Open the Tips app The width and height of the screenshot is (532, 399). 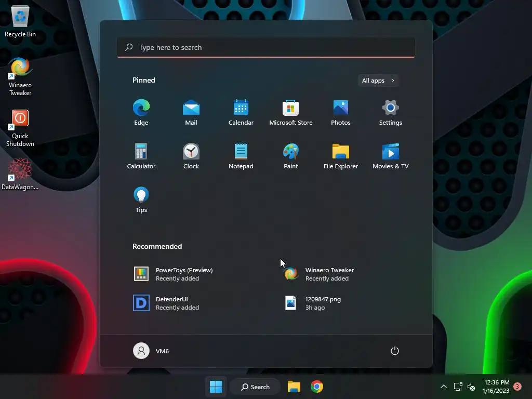pyautogui.click(x=141, y=200)
